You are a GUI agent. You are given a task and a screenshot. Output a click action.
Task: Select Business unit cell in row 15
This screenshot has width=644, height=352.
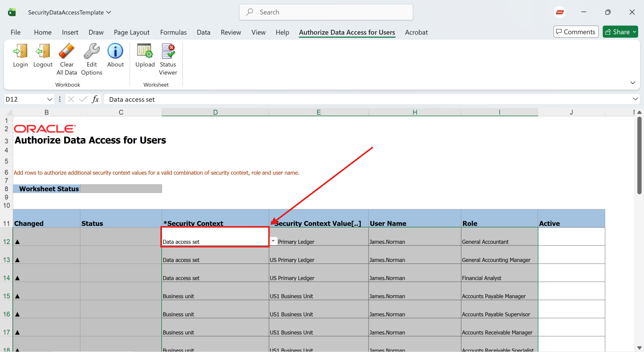pos(215,291)
